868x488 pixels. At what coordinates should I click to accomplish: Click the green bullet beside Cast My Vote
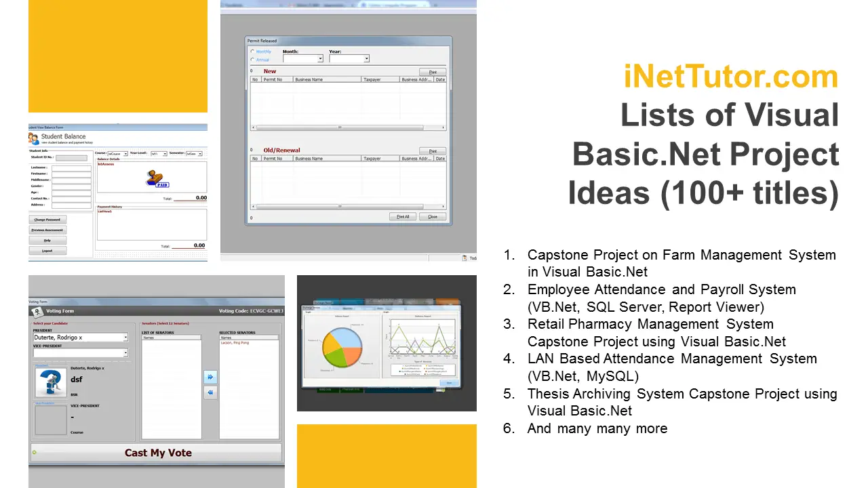click(x=34, y=453)
